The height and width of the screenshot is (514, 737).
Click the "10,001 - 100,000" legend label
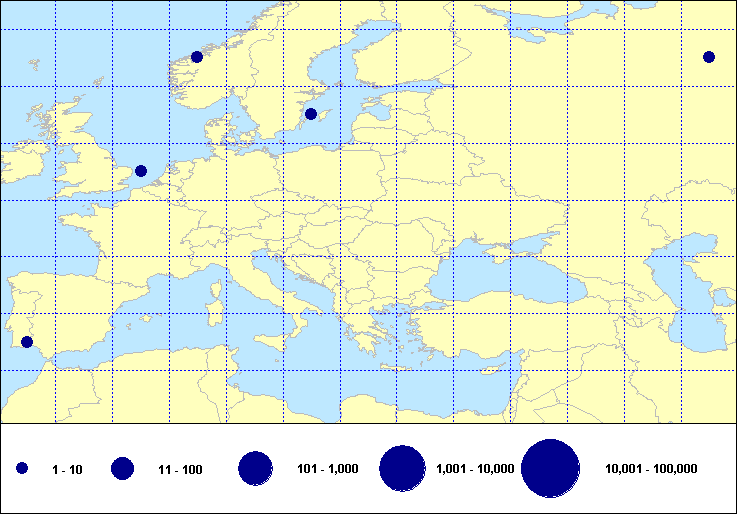coord(651,469)
